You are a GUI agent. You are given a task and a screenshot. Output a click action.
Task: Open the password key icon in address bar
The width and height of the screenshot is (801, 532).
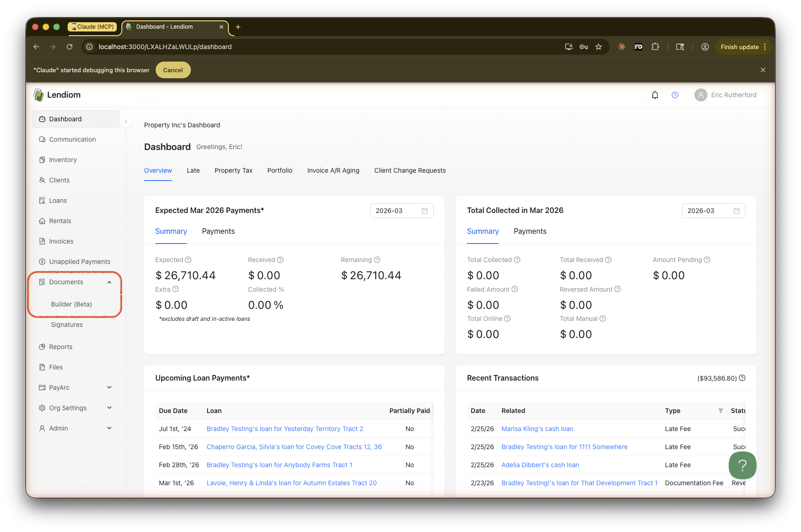pyautogui.click(x=584, y=47)
